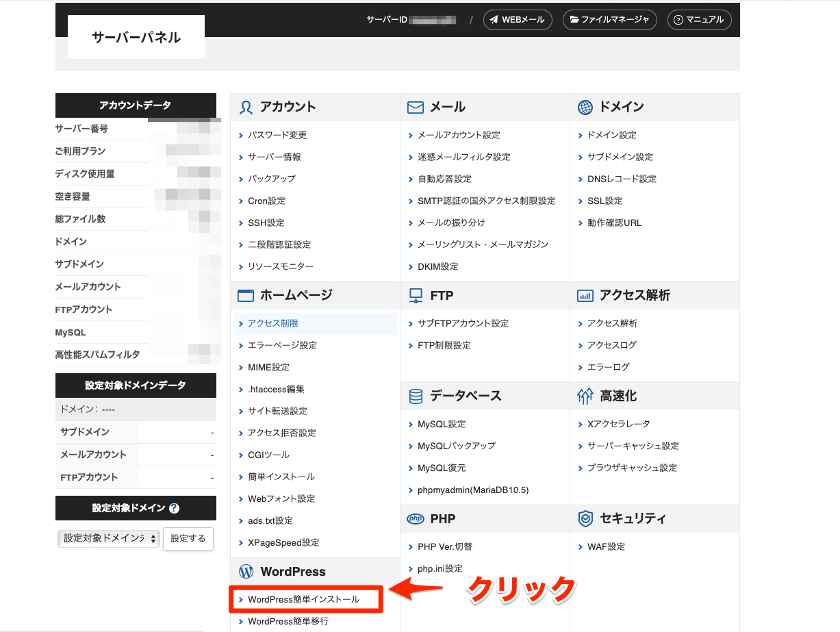
Task: Open the ファイルマネージャ button
Action: tap(610, 20)
